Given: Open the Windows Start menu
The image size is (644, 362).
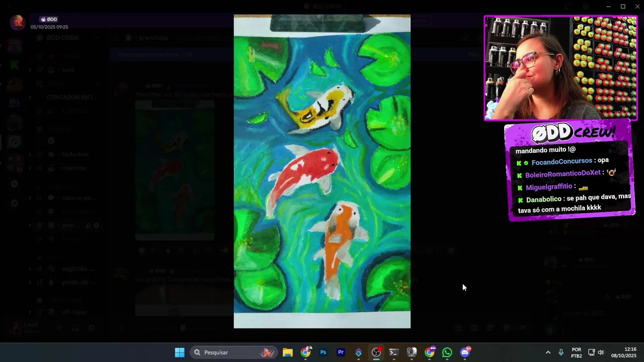Looking at the screenshot, I should tap(180, 352).
